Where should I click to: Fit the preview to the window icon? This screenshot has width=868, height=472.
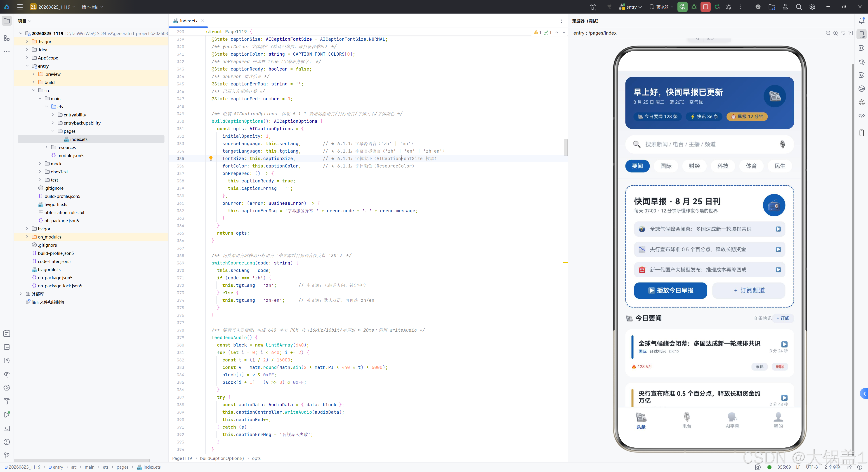pyautogui.click(x=843, y=33)
